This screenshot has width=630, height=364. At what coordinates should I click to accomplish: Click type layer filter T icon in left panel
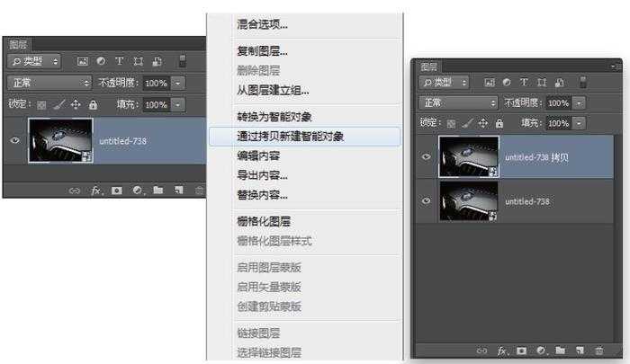click(120, 61)
